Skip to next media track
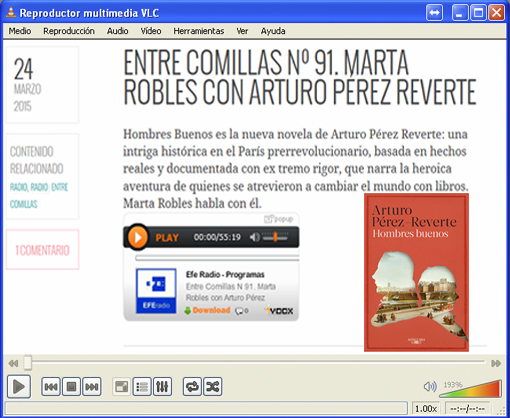This screenshot has width=510, height=418. (x=92, y=387)
